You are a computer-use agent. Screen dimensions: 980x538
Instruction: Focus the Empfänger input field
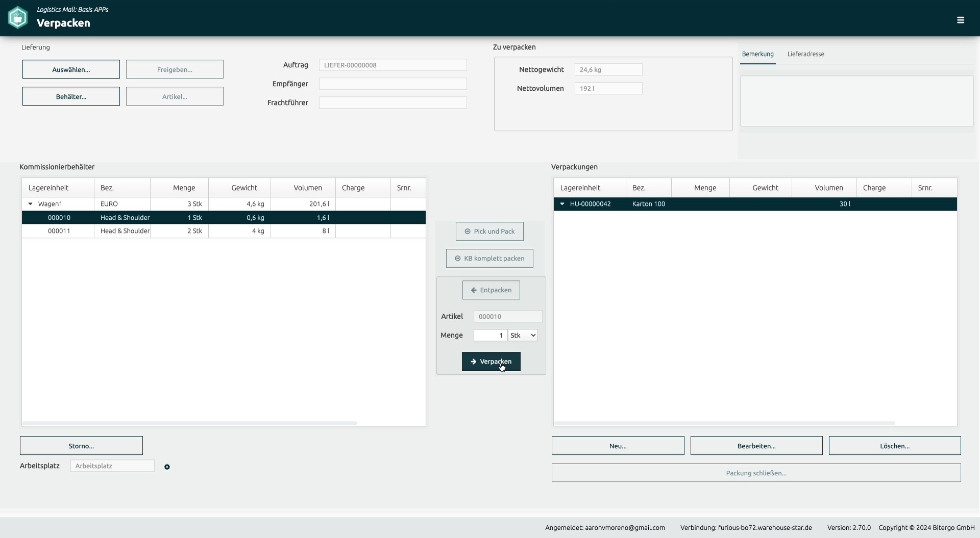point(393,84)
